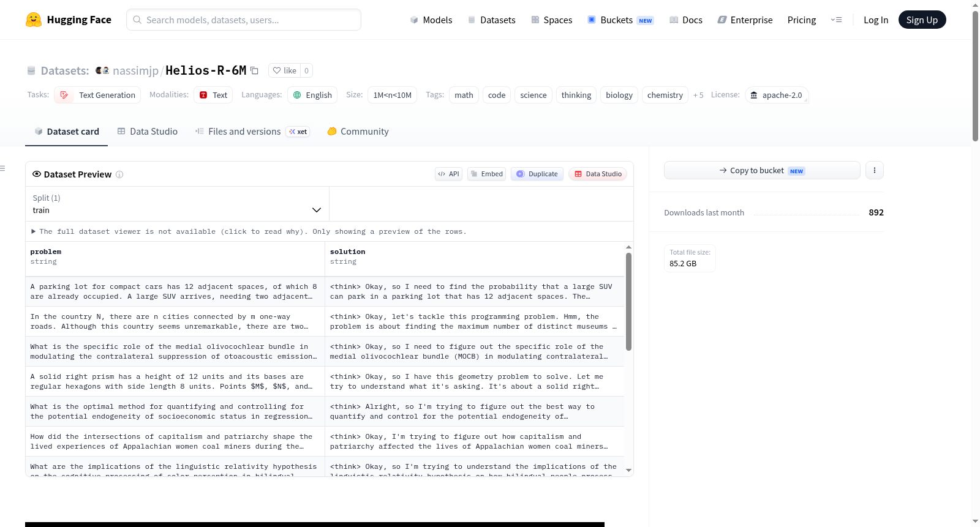The image size is (980, 527).
Task: Click the English language tag
Action: 312,95
